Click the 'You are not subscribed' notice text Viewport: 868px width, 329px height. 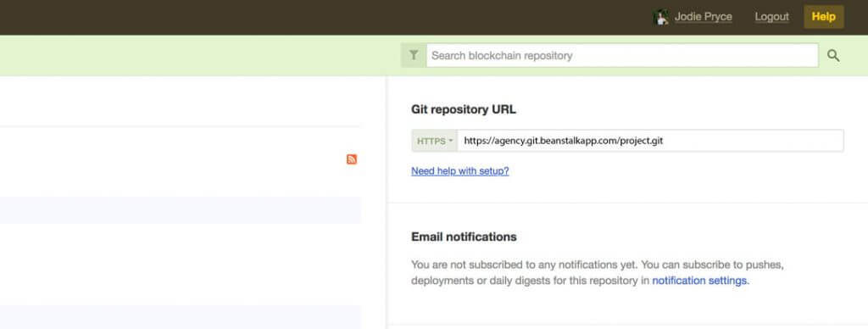coord(598,272)
